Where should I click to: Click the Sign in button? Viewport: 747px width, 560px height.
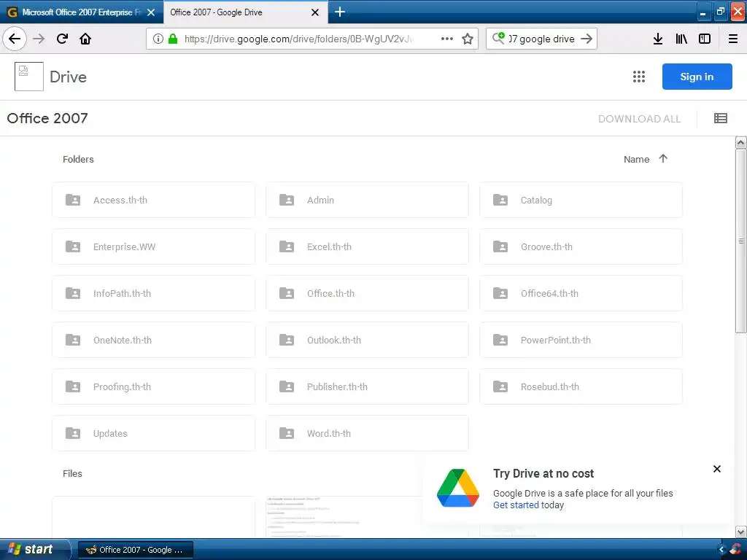click(697, 77)
